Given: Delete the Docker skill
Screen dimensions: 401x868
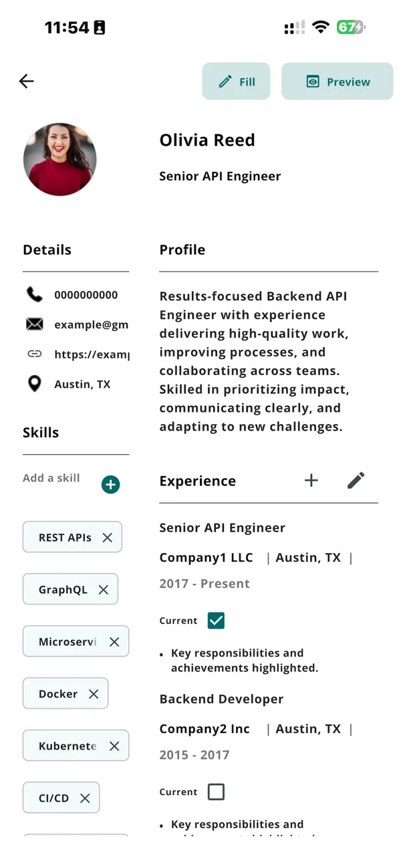Looking at the screenshot, I should point(94,693).
